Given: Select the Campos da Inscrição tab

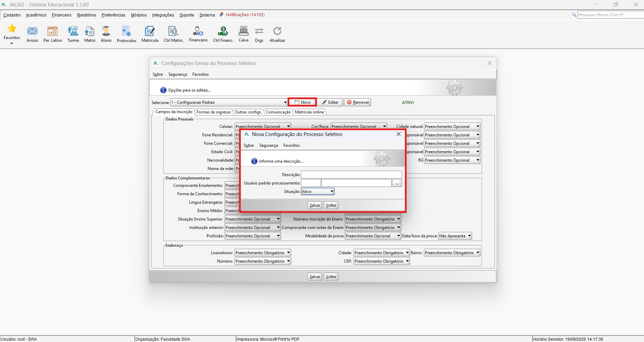Looking at the screenshot, I should [x=174, y=112].
